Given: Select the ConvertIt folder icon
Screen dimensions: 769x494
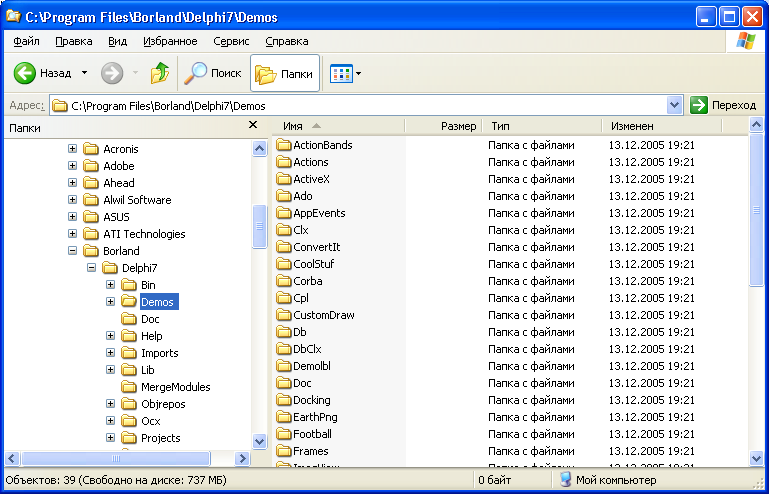Looking at the screenshot, I should point(283,247).
